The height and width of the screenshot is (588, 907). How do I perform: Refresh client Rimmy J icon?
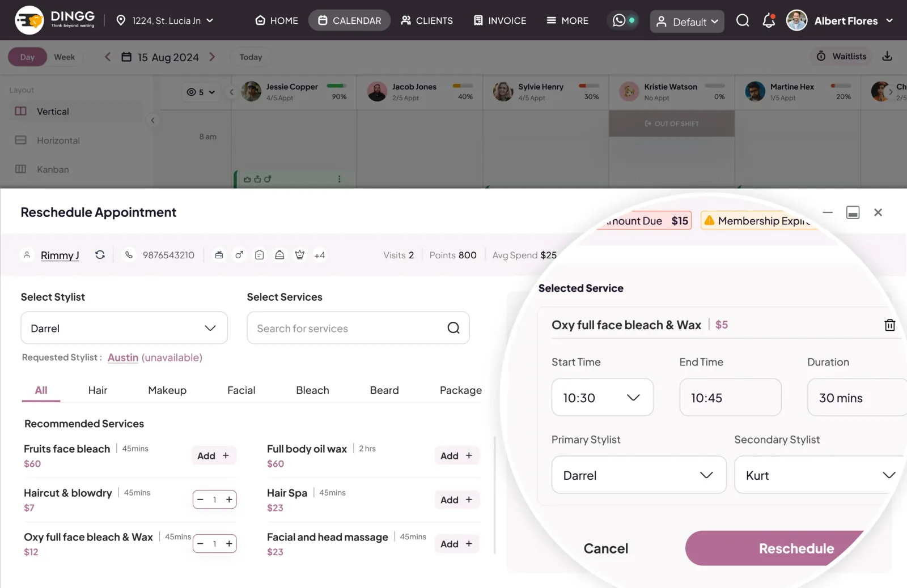click(100, 255)
